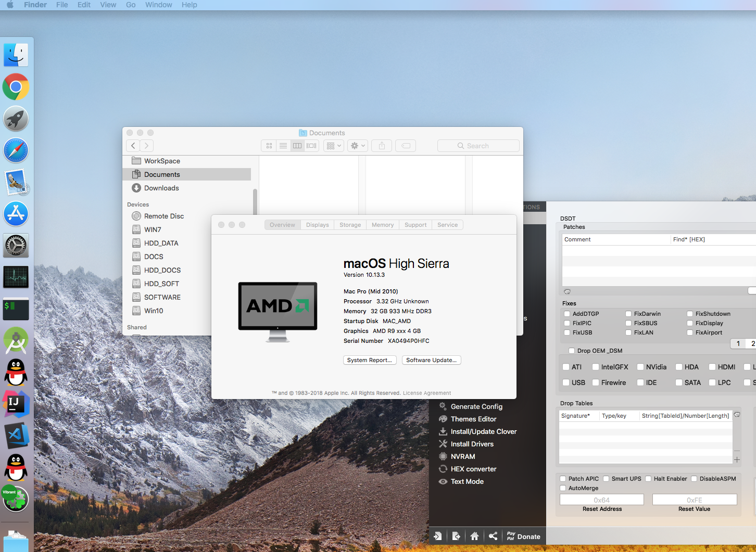Open IntelliJ IDEA from the dock
Screen dimensions: 756x552
[16, 404]
